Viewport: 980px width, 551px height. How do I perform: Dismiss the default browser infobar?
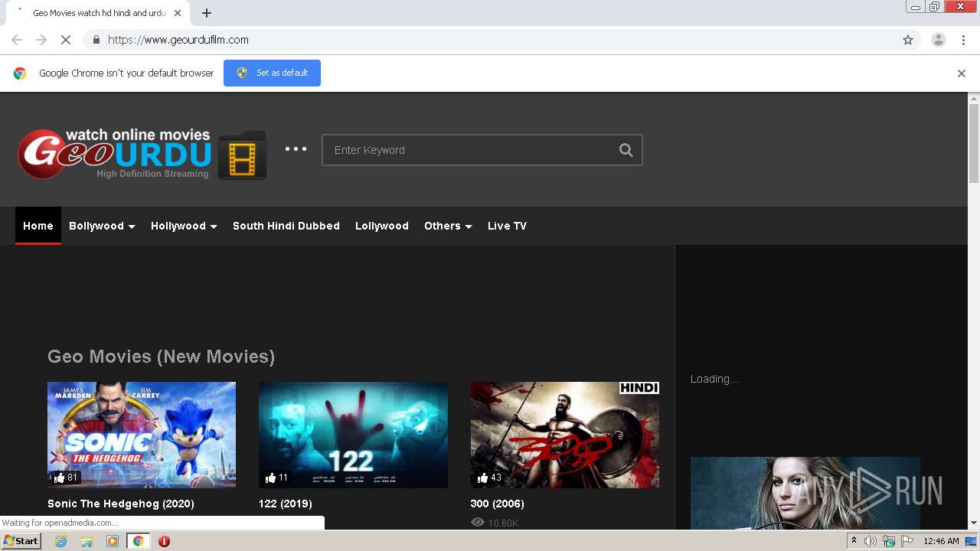coord(962,73)
